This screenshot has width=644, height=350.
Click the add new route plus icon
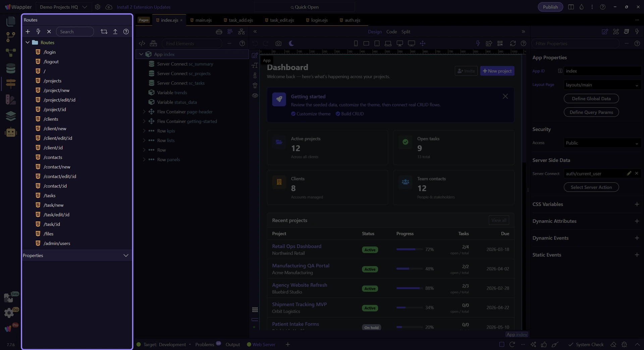tap(28, 32)
